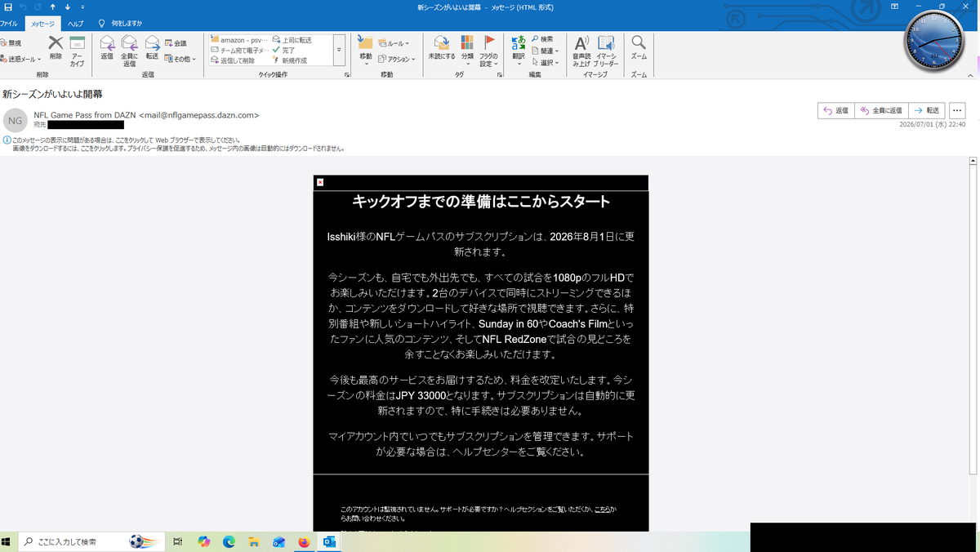Click the blocked image placeholder in email

pos(320,182)
